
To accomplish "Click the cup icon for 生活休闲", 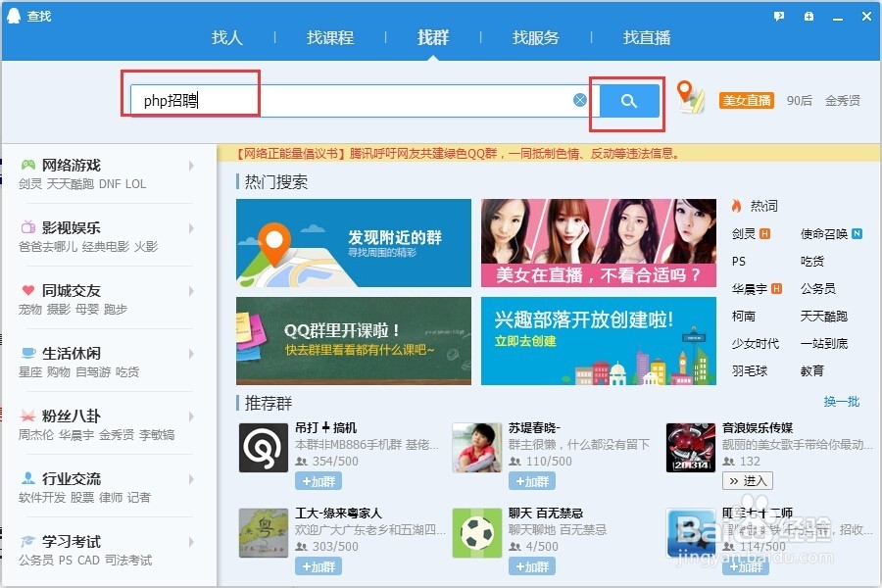I will coord(28,353).
